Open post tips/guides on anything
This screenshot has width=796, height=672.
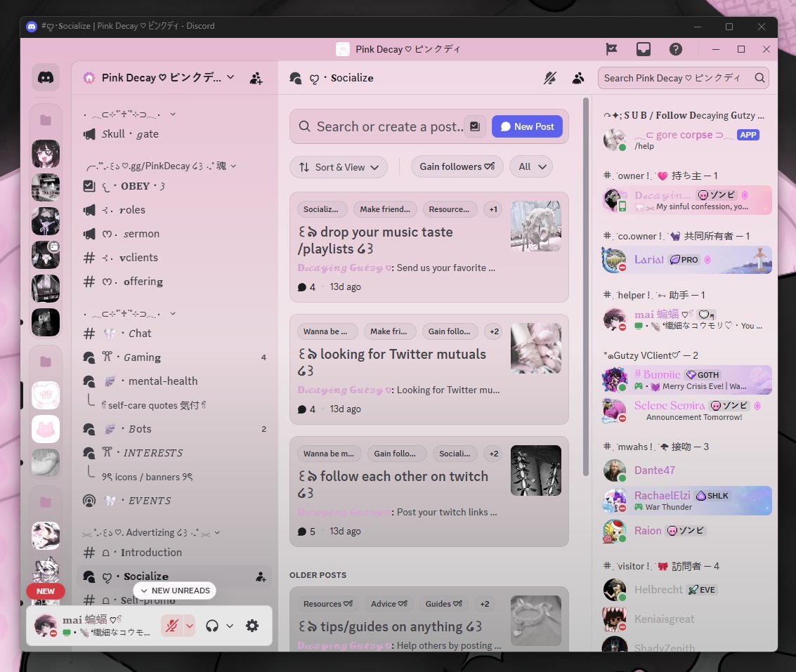coord(429,619)
